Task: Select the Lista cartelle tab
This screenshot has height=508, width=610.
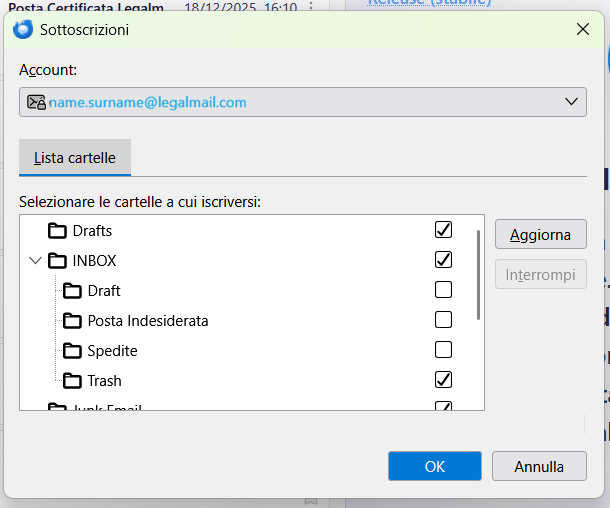Action: (x=75, y=158)
